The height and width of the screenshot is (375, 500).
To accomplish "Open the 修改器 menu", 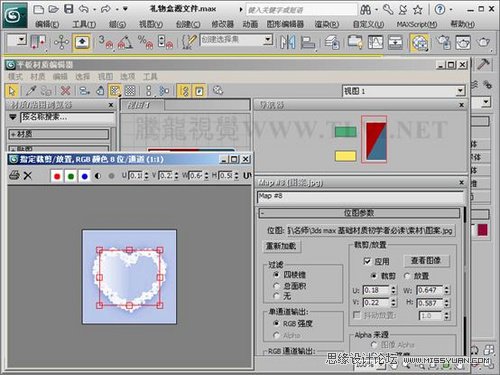I will pos(223,24).
